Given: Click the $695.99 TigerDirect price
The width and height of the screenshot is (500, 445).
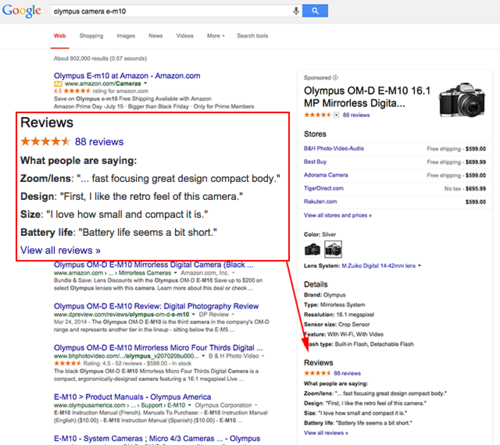Looking at the screenshot, I should point(476,189).
